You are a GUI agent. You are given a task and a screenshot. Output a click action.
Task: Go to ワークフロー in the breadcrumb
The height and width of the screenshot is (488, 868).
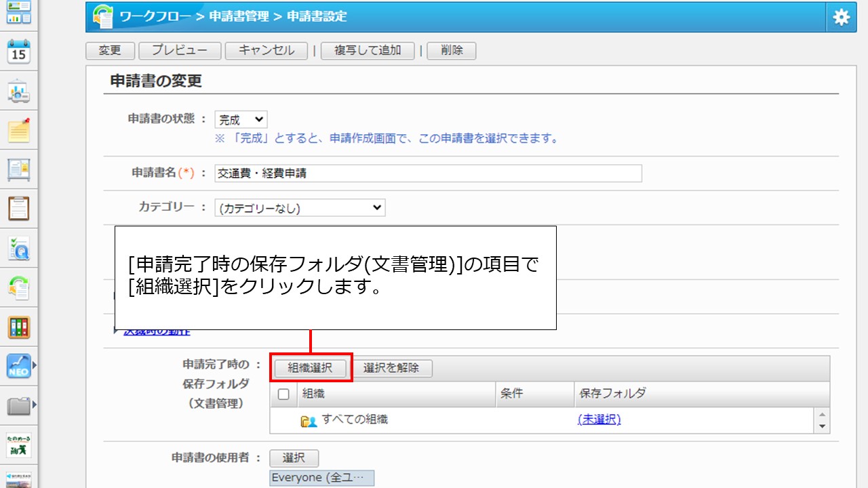click(x=155, y=17)
